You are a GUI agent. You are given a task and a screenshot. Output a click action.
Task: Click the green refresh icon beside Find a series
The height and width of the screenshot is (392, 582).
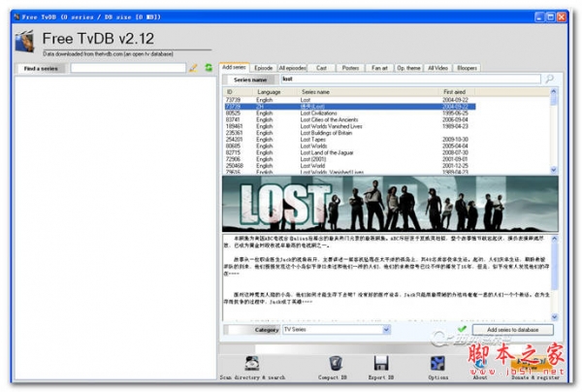coord(209,68)
